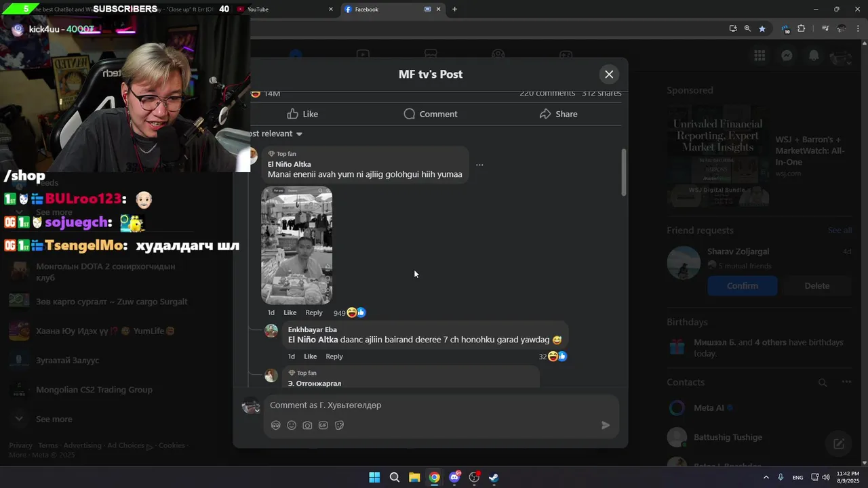
Task: Add a GIF to the comment
Action: [323, 425]
